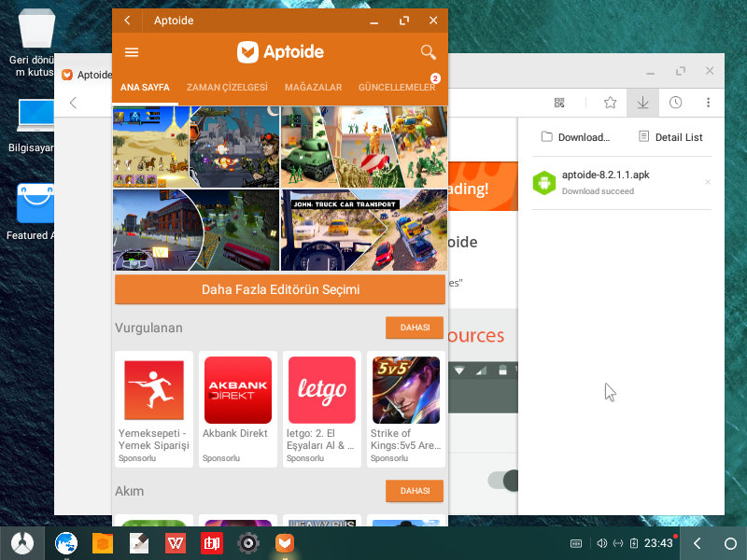Open the Download folder in downloads panel
This screenshot has width=747, height=560.
click(575, 137)
